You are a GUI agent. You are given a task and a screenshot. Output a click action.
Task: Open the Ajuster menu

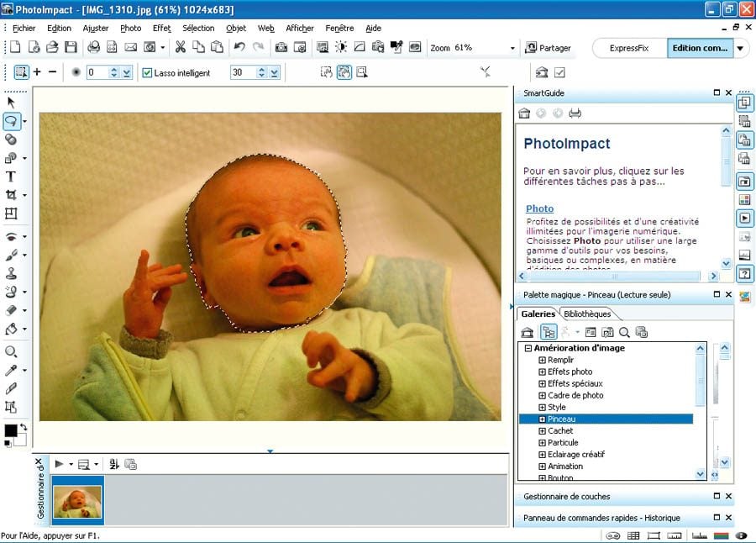[96, 28]
